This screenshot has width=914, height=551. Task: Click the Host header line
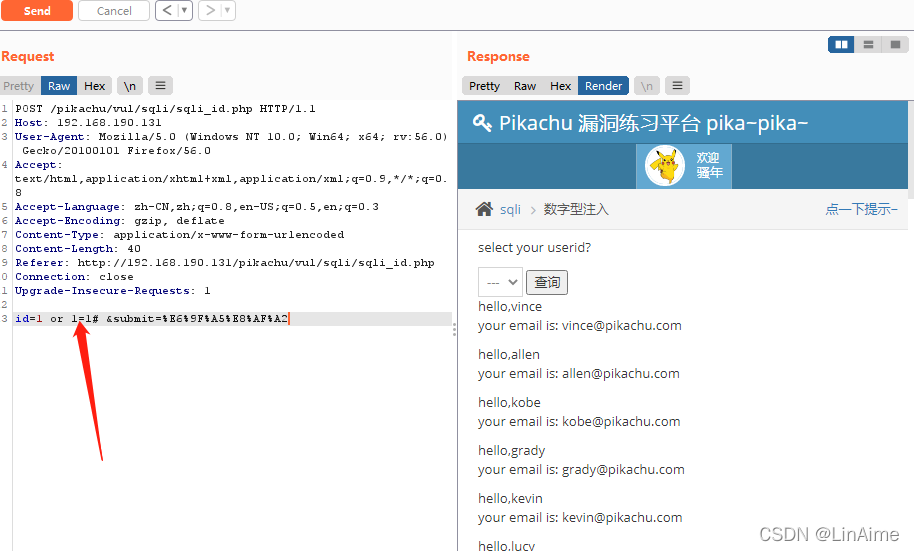click(88, 122)
